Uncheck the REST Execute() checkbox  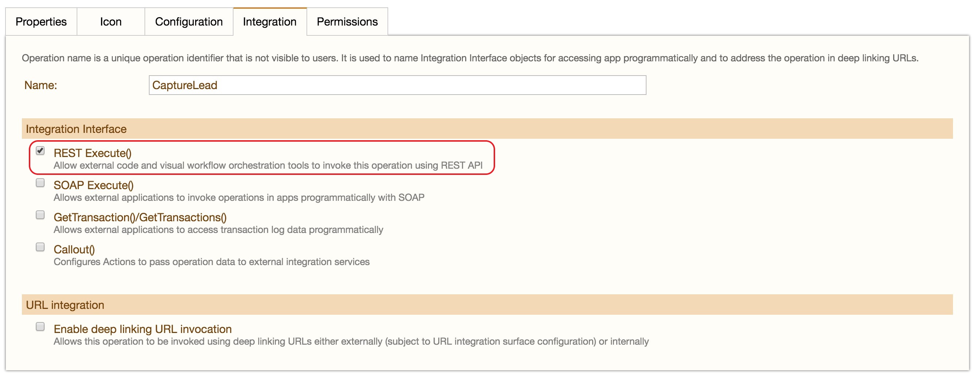coord(40,151)
